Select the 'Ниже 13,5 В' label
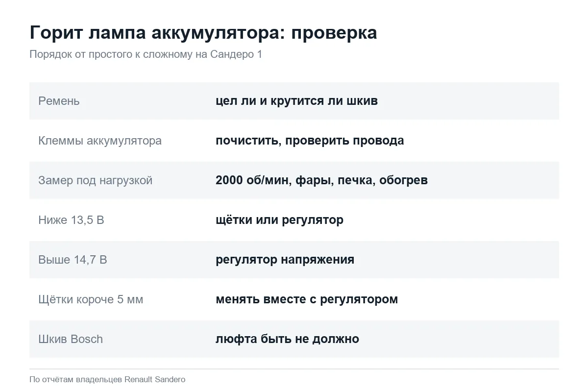The image size is (588, 392). pos(71,220)
